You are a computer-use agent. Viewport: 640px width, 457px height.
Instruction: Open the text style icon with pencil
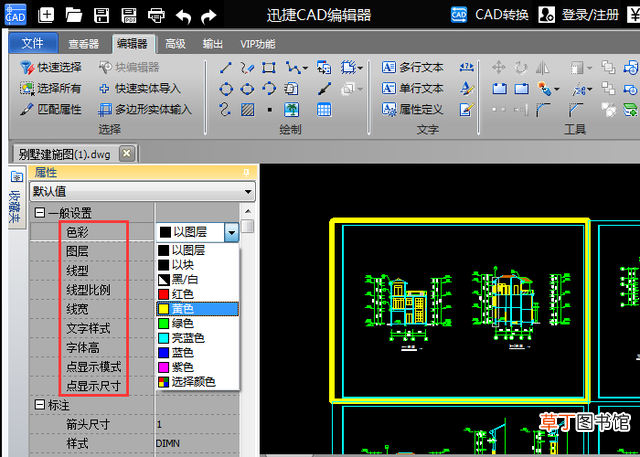pos(467,88)
